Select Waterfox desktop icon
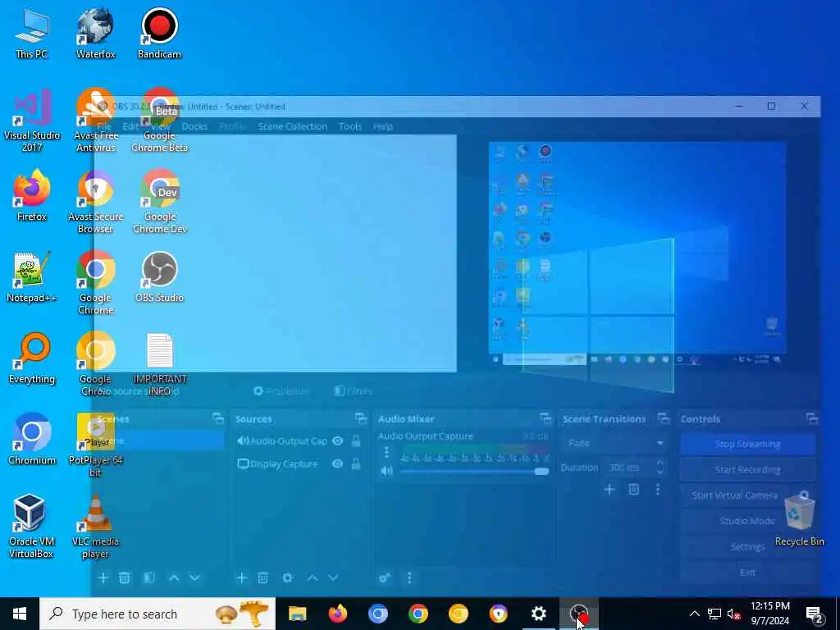This screenshot has width=840, height=630. [x=95, y=33]
